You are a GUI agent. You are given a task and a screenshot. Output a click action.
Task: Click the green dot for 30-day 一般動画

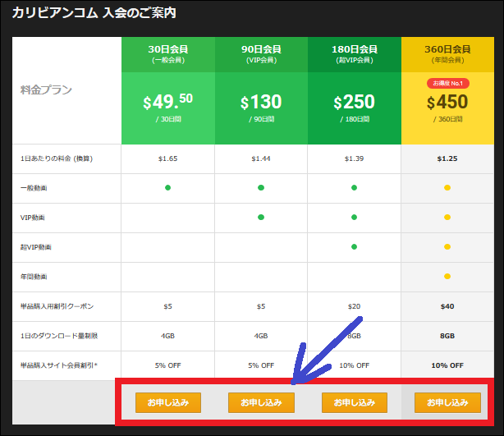click(167, 187)
